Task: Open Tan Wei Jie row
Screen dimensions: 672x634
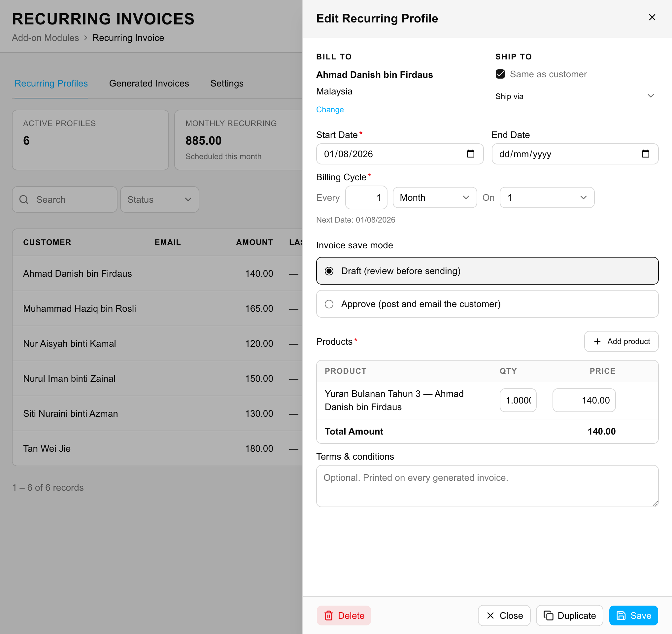Action: pos(157,448)
